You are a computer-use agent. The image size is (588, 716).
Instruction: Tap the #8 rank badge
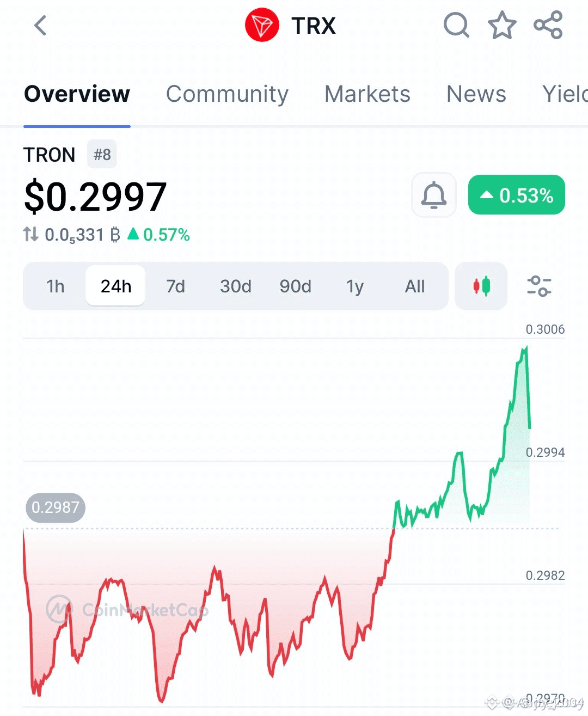pyautogui.click(x=102, y=155)
